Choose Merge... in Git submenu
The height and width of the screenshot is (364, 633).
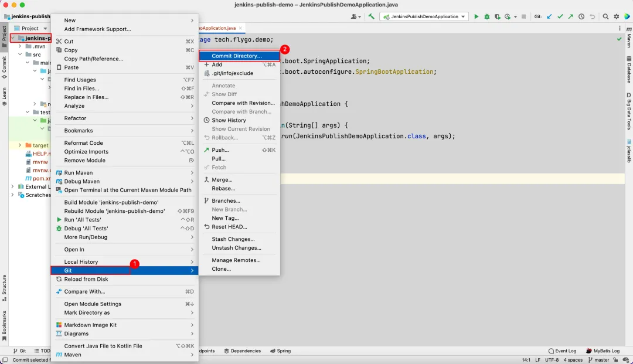point(239,179)
